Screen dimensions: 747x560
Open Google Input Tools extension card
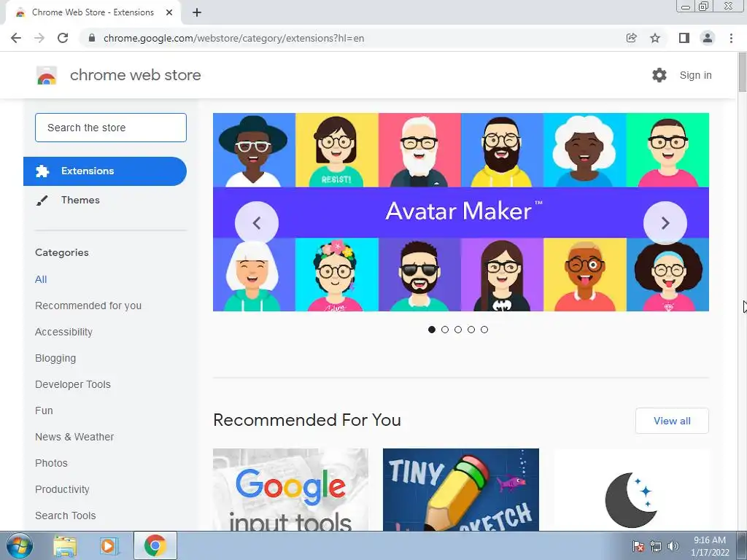tap(290, 489)
